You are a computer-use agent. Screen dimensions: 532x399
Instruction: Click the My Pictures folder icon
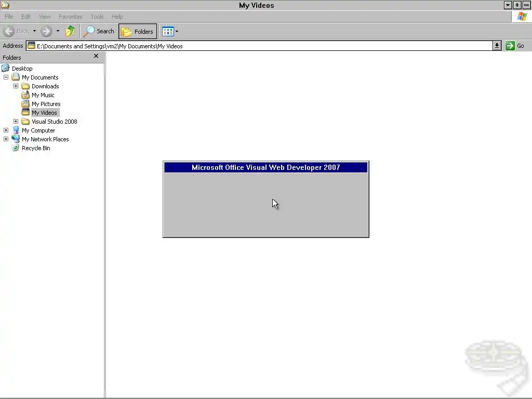pyautogui.click(x=25, y=103)
